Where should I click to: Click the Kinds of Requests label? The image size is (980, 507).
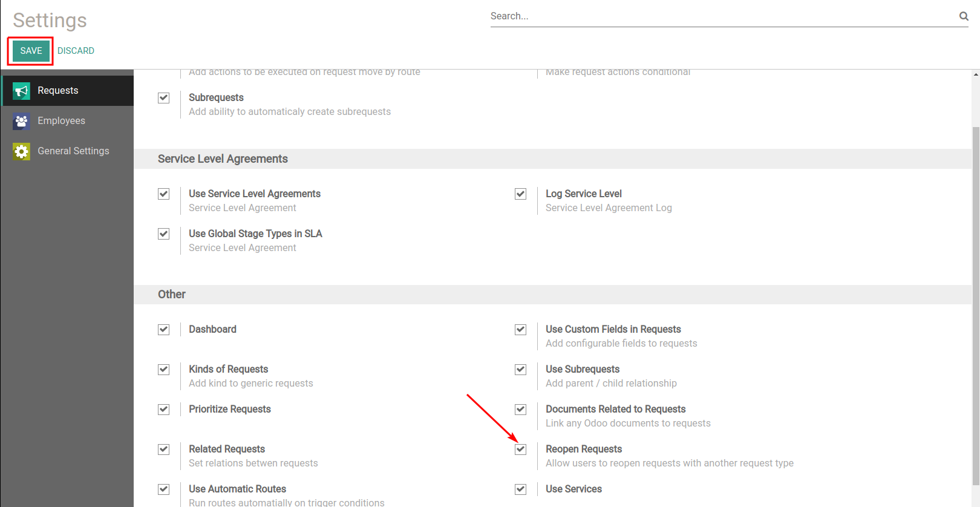click(x=228, y=369)
